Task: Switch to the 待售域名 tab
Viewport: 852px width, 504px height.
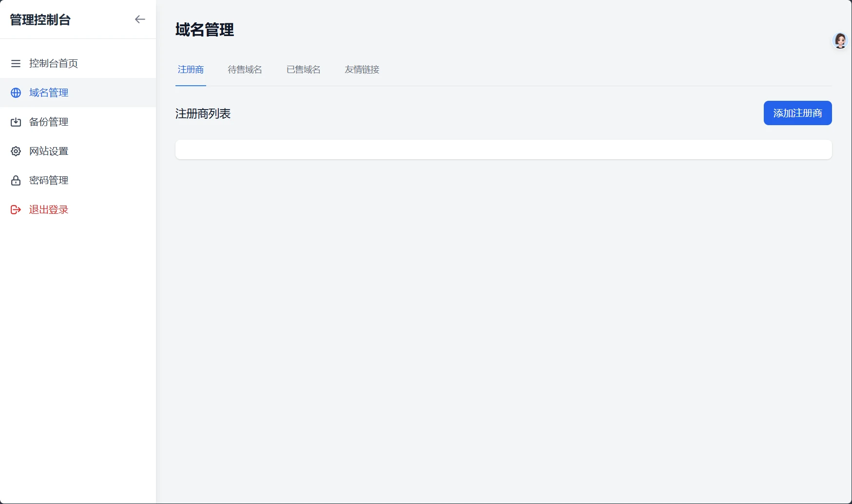Action: (x=245, y=70)
